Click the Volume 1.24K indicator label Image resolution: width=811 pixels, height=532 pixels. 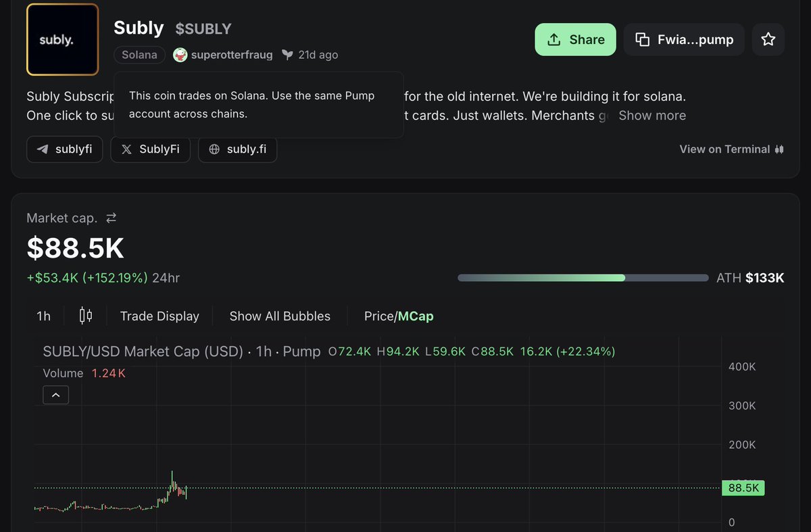(84, 373)
